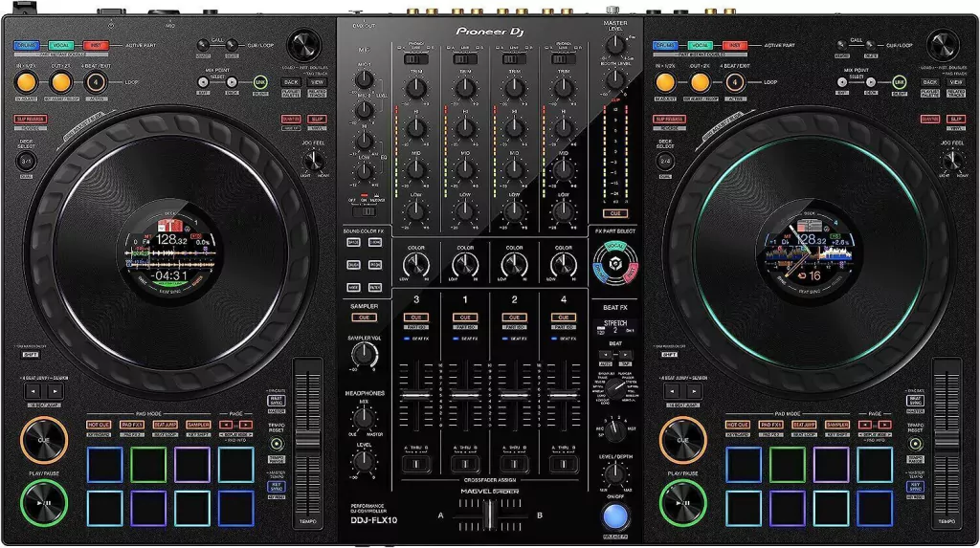Tap the green-lit performance pad on left deck
Image resolution: width=980 pixels, height=548 pixels.
(x=148, y=464)
